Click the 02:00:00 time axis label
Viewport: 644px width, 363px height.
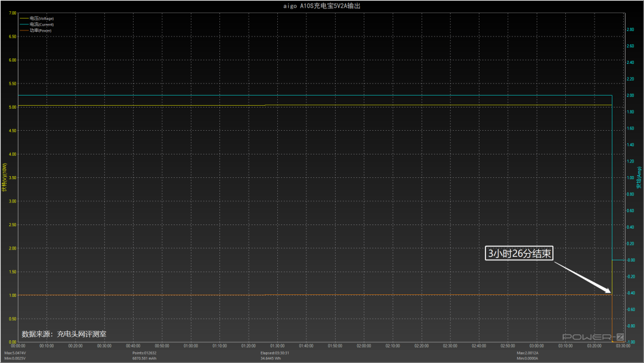coord(364,346)
